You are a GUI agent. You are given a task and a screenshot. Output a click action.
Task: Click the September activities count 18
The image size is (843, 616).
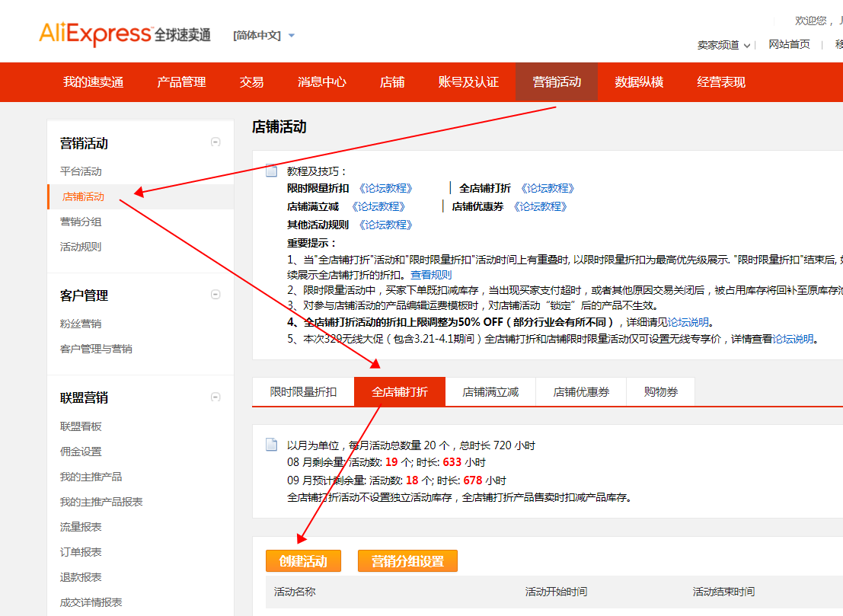(412, 480)
